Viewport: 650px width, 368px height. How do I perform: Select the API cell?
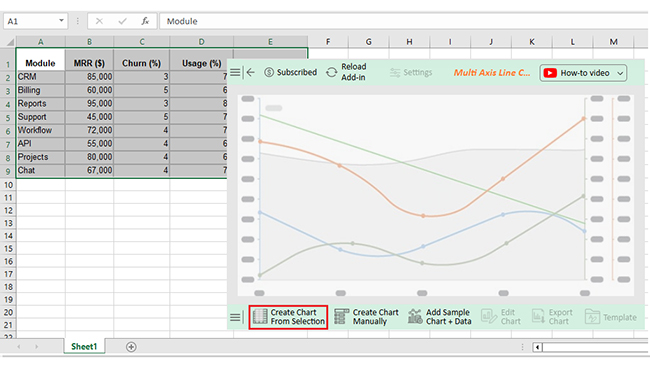click(41, 143)
